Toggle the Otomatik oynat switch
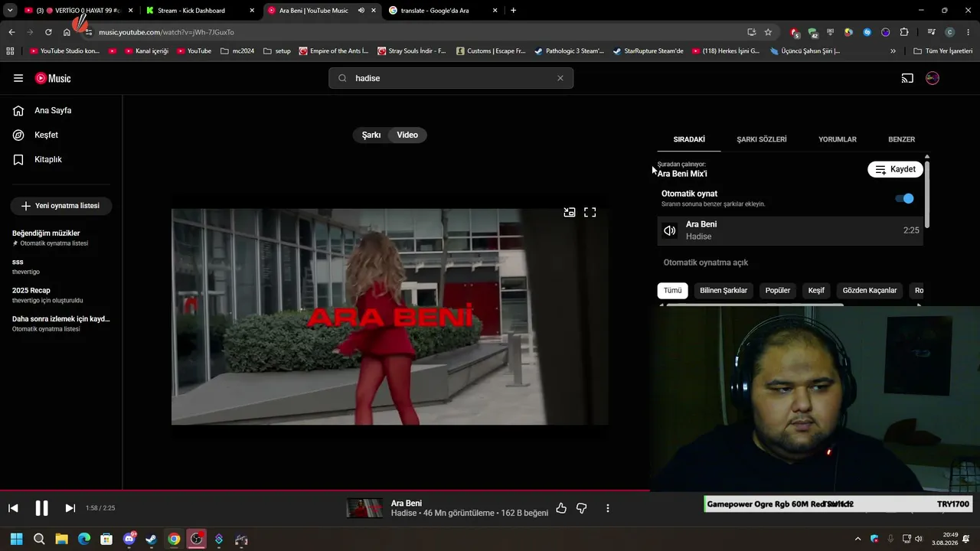This screenshot has height=551, width=980. (x=904, y=198)
